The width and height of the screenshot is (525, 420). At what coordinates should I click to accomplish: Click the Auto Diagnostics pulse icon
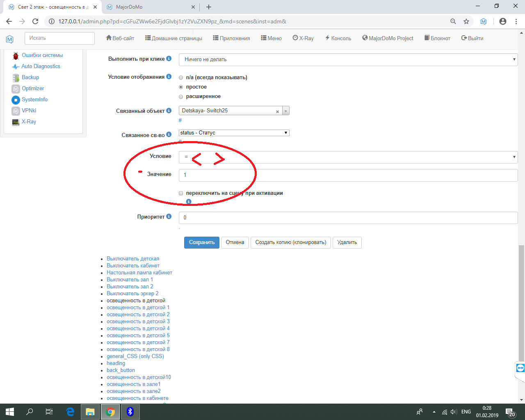point(16,67)
